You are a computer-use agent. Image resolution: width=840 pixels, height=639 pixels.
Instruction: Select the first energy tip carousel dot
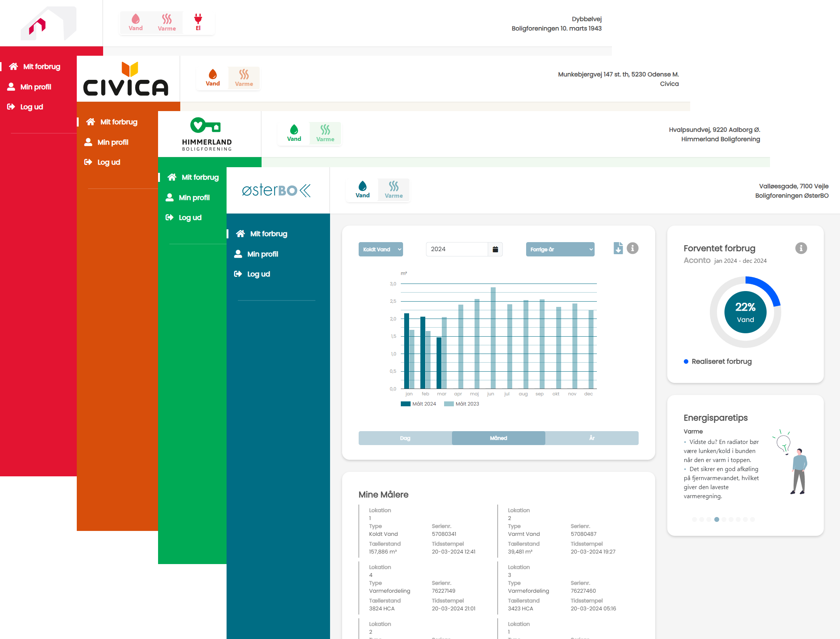pos(694,520)
